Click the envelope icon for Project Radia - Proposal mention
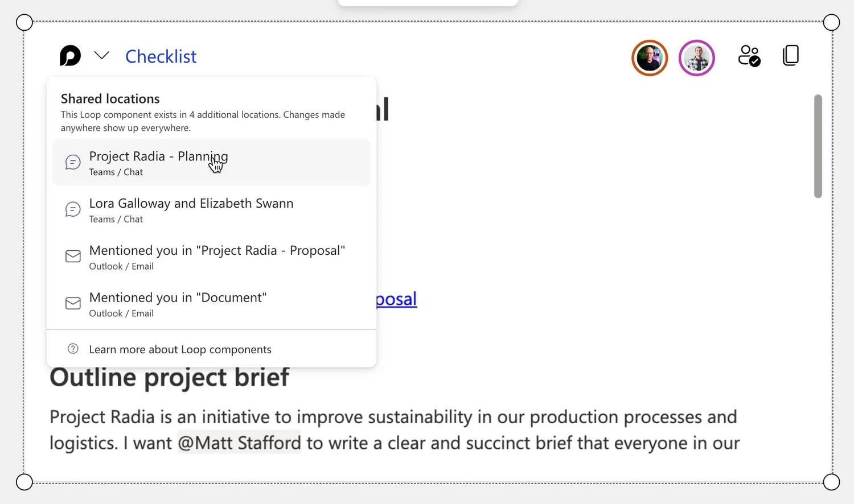Screen dimensions: 854x504 [73, 256]
